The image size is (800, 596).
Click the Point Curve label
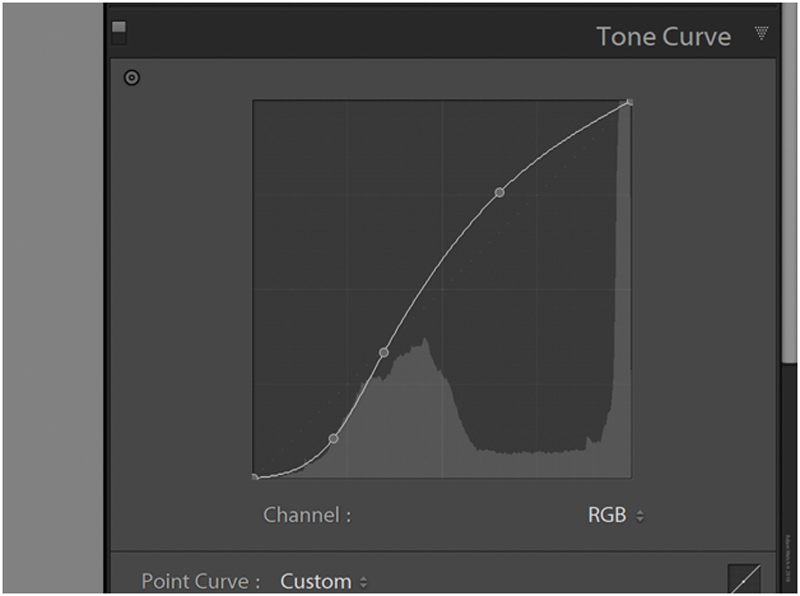click(x=201, y=581)
